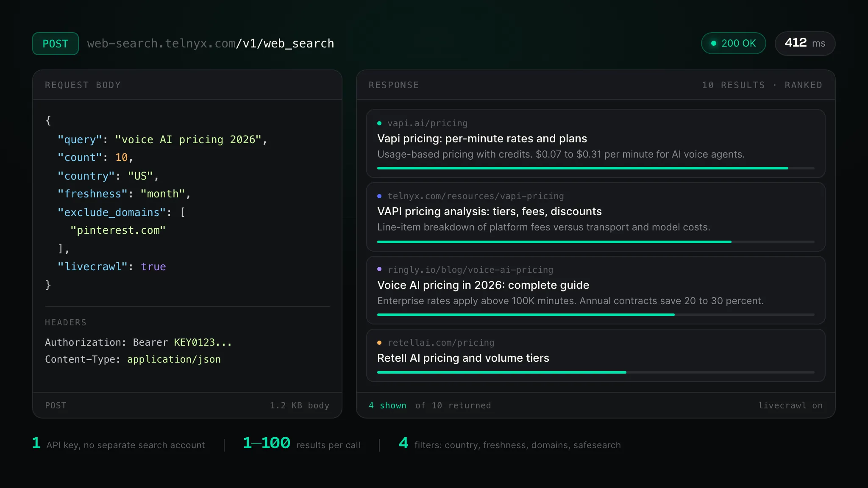Select the Content-Type: application/json header
Viewport: 868px width, 488px height.
(x=133, y=359)
